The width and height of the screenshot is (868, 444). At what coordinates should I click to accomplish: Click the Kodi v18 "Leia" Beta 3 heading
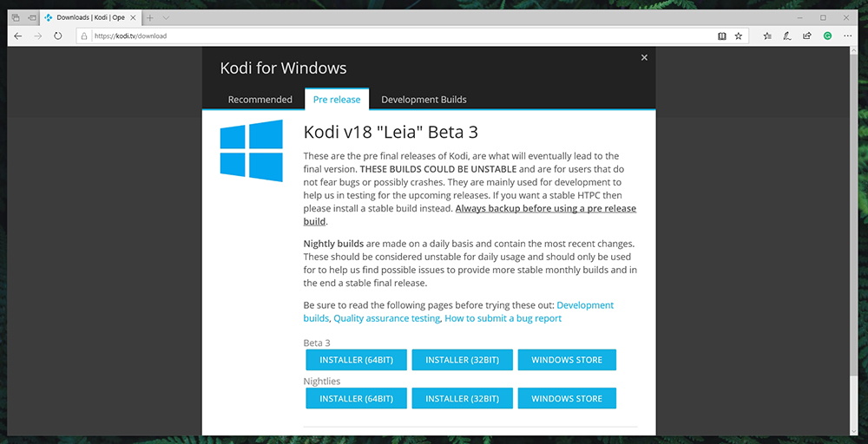coord(391,133)
